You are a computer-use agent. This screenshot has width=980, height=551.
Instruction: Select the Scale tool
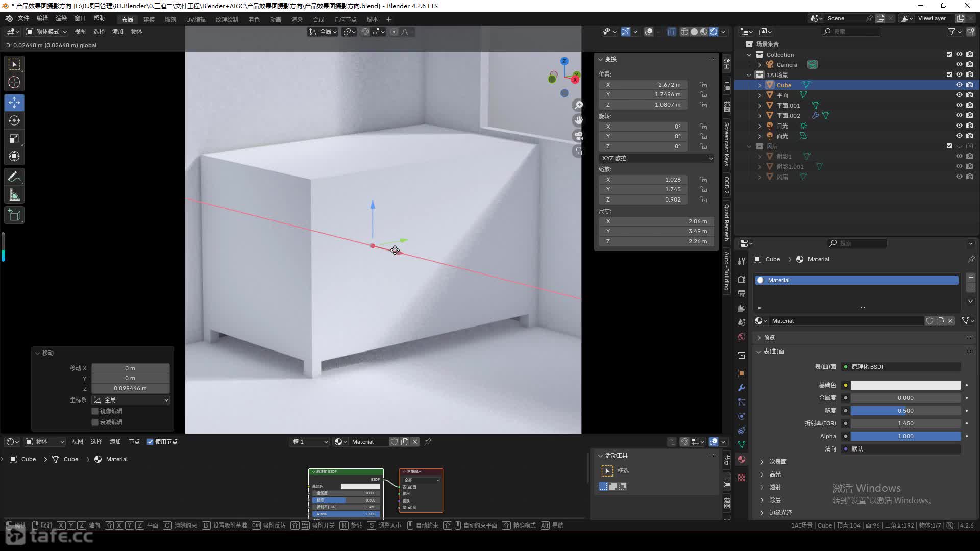pos(14,138)
